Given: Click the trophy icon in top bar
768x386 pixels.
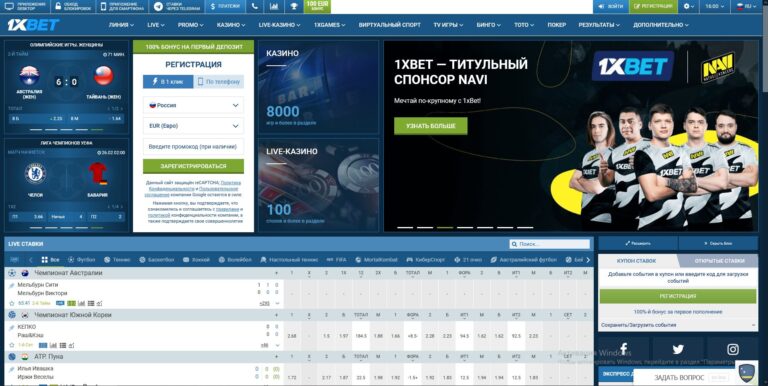Looking at the screenshot, I should (293, 6).
